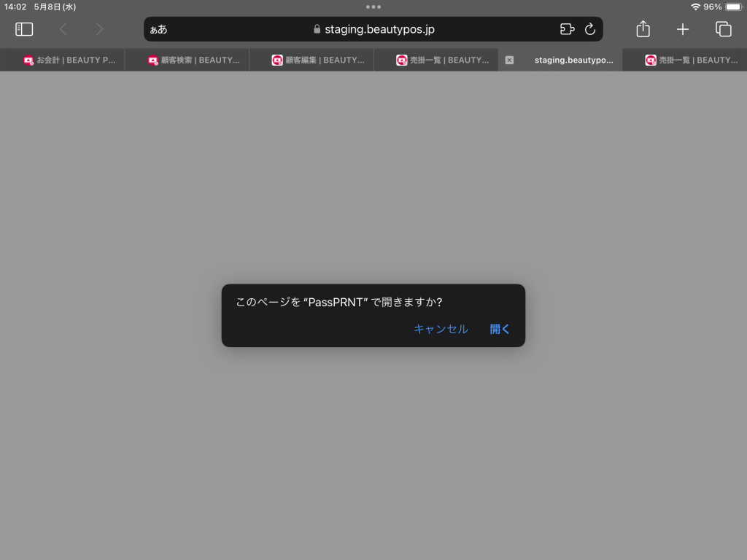Show the Safari sidebar
Screen dimensions: 747x560
point(24,29)
